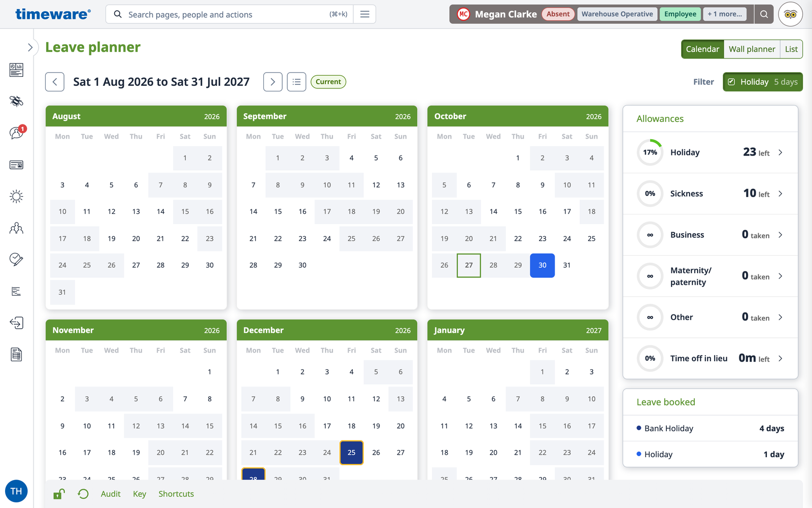Select 14 August 2026 in calendar

[x=160, y=212]
